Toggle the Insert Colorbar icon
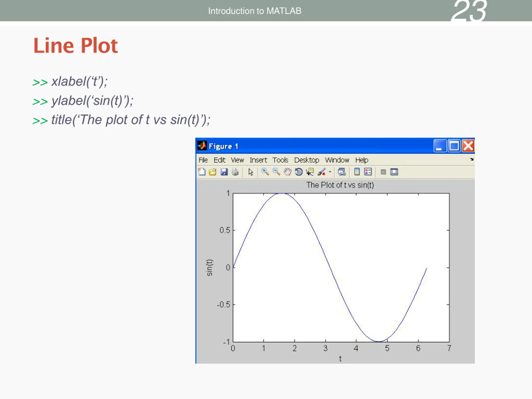This screenshot has height=399, width=532. (357, 172)
